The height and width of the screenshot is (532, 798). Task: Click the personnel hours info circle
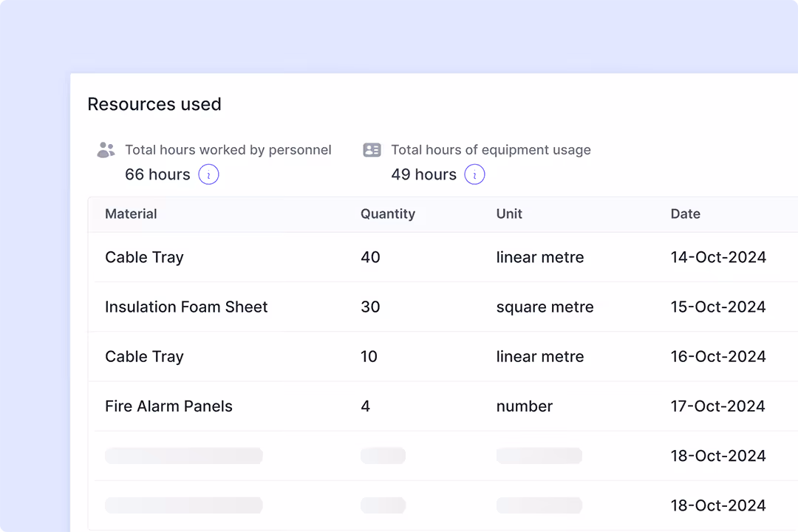(208, 174)
